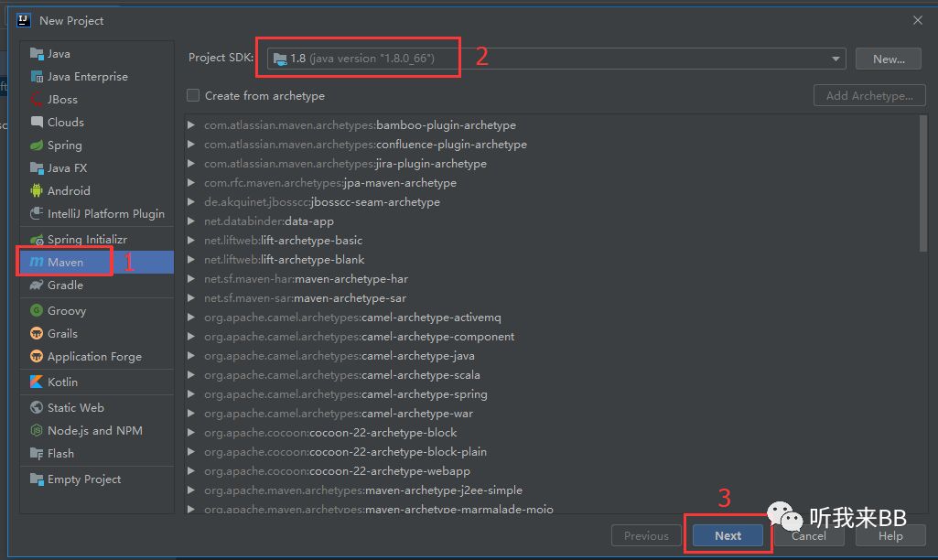The width and height of the screenshot is (938, 560).
Task: Select maven-archetype-har row text
Action: tap(306, 279)
